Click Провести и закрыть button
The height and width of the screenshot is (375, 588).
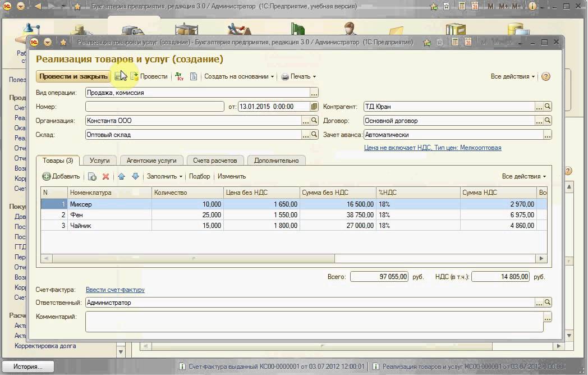tap(73, 76)
